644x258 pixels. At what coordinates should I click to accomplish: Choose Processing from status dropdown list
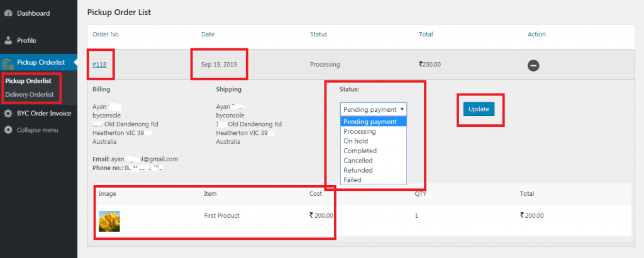(360, 132)
